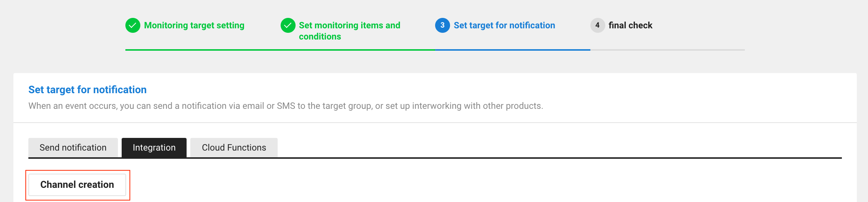This screenshot has height=202, width=868.
Task: Click the checkmark beside Set monitoring items
Action: (x=288, y=25)
